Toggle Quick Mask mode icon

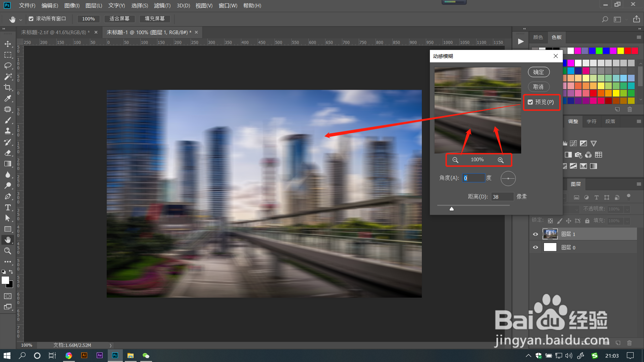[x=8, y=296]
